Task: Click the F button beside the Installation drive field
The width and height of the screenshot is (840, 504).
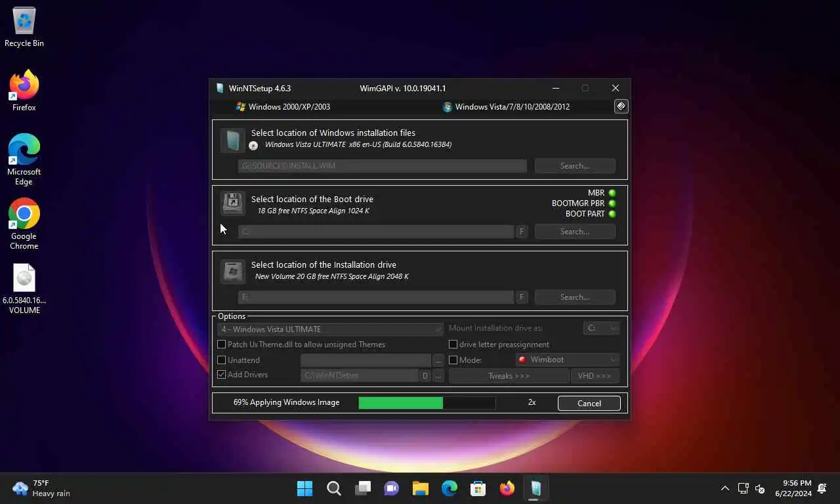Action: [522, 297]
